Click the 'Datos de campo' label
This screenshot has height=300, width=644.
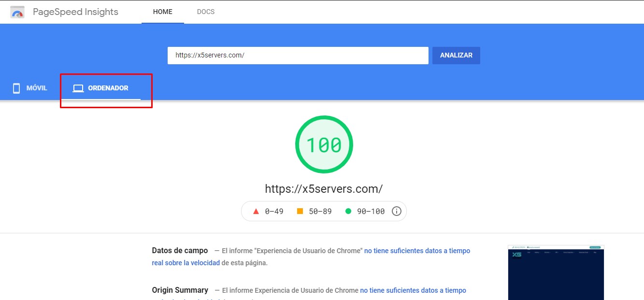(x=180, y=251)
